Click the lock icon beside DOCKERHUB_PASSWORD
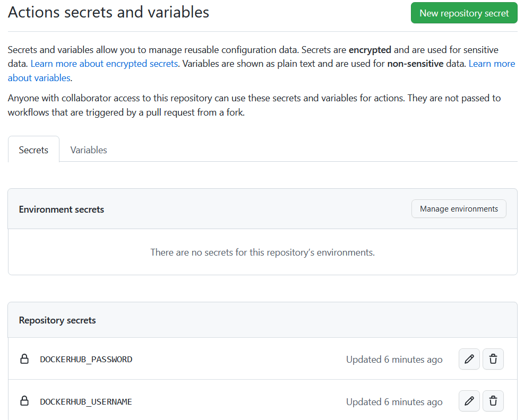This screenshot has height=420, width=524. click(24, 359)
